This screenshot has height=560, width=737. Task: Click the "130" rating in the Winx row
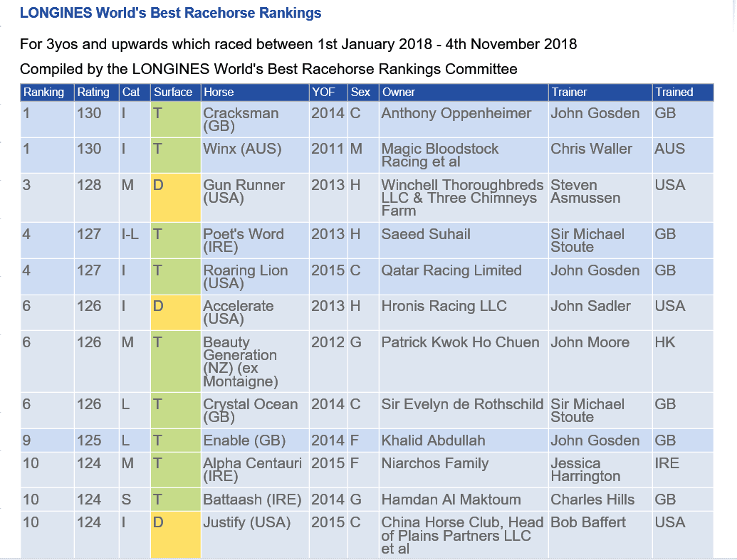(89, 149)
